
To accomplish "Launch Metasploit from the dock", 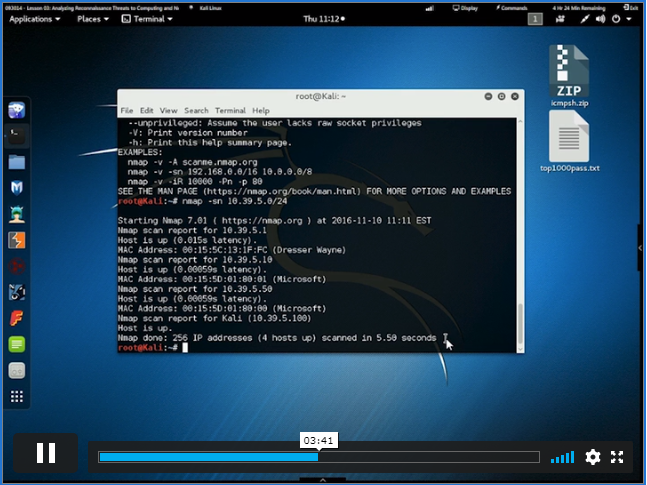I will click(x=17, y=188).
